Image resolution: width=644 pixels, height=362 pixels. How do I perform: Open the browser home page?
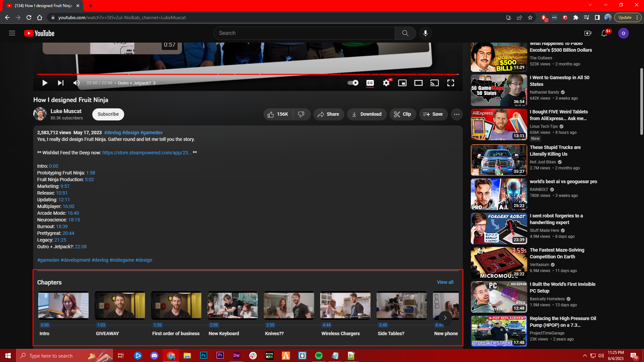click(x=40, y=17)
